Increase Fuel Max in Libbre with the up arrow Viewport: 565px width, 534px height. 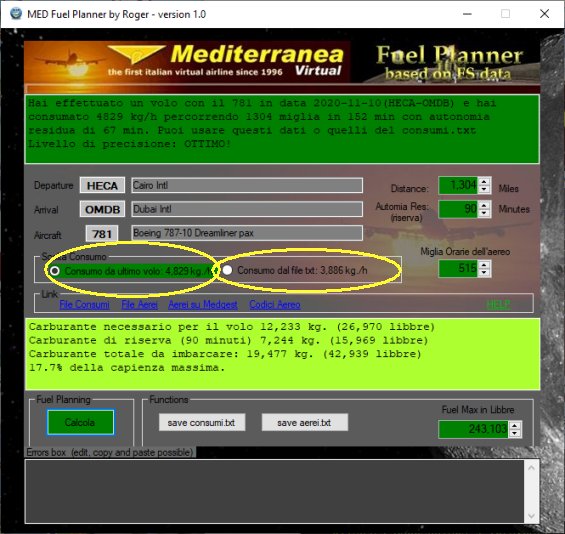[x=515, y=425]
